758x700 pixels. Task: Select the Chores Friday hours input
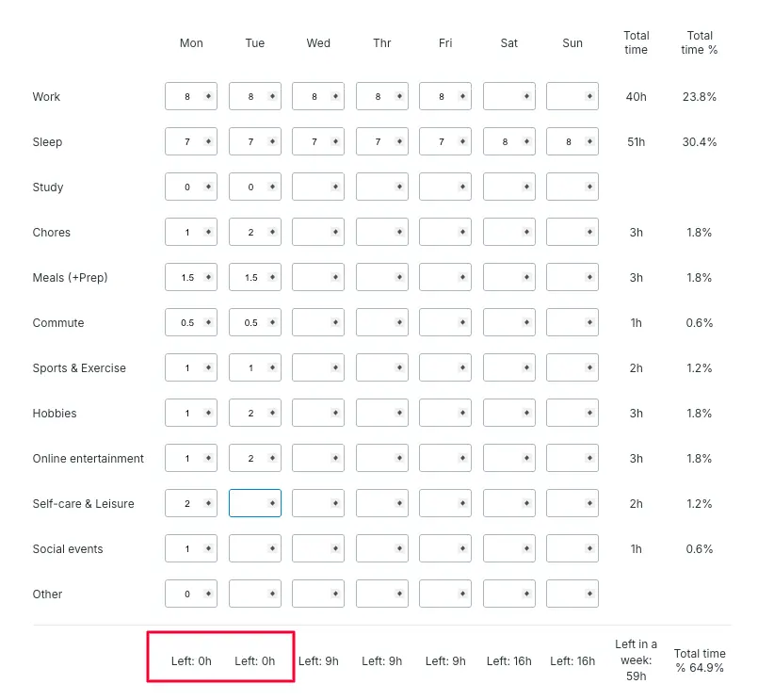(x=439, y=233)
